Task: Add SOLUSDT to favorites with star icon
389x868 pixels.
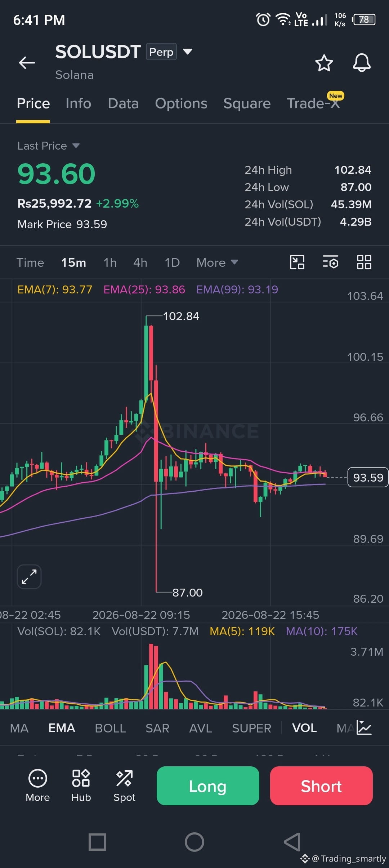Action: [x=324, y=63]
